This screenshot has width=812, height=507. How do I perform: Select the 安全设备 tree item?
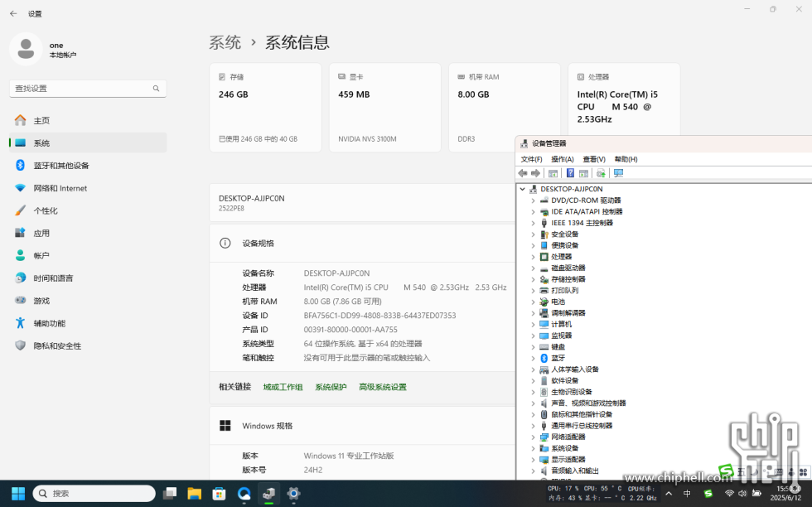564,234
